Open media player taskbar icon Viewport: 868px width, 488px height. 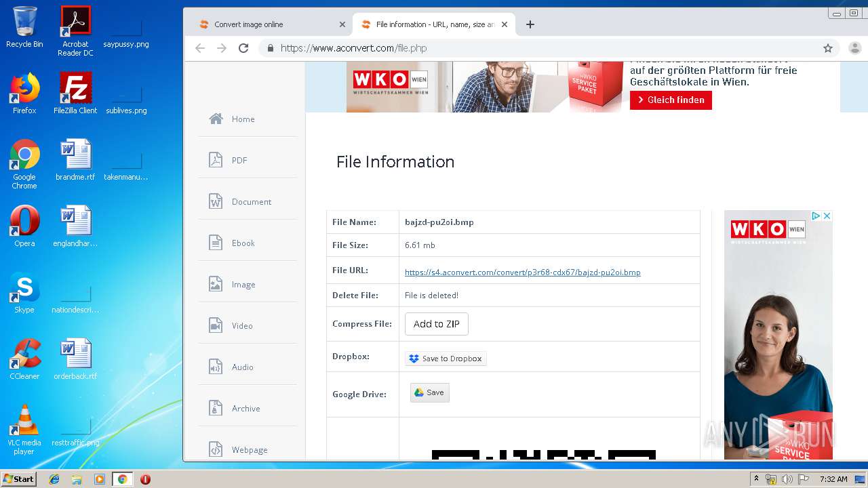99,479
